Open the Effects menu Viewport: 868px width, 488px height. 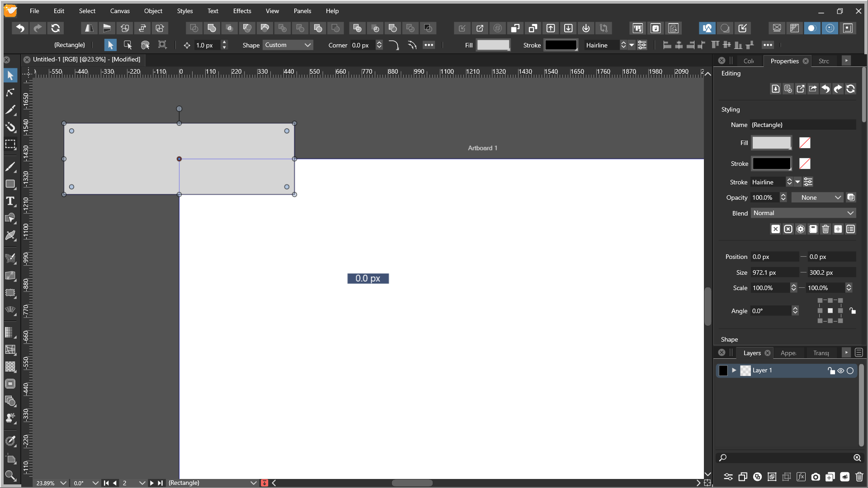pos(242,11)
